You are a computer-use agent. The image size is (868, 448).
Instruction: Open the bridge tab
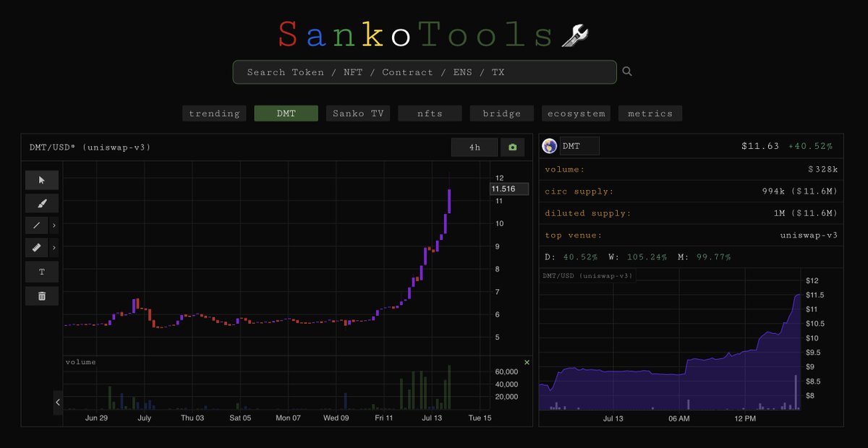coord(502,113)
